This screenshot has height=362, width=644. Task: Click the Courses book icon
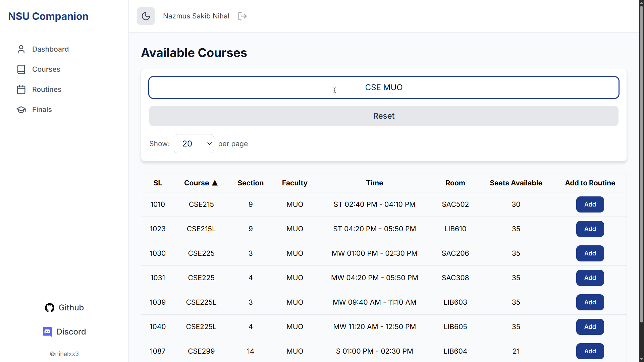21,69
